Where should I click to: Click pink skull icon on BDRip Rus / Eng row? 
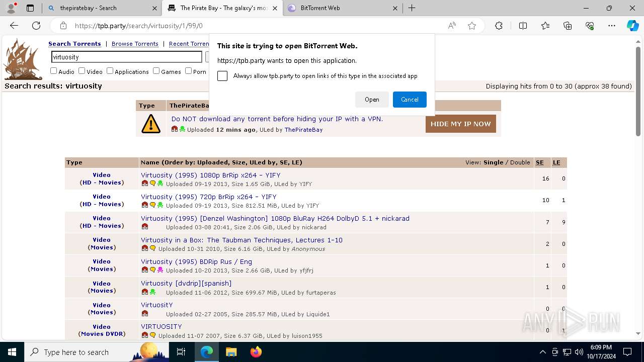[160, 270]
